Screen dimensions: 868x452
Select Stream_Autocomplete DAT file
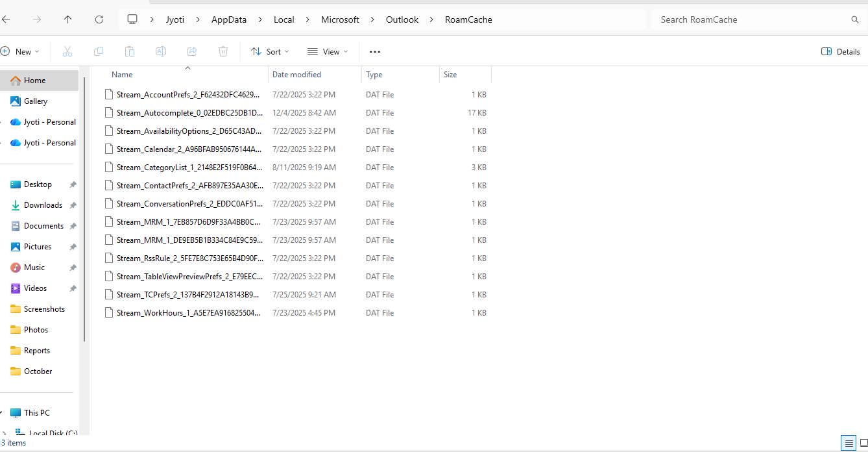pyautogui.click(x=189, y=113)
